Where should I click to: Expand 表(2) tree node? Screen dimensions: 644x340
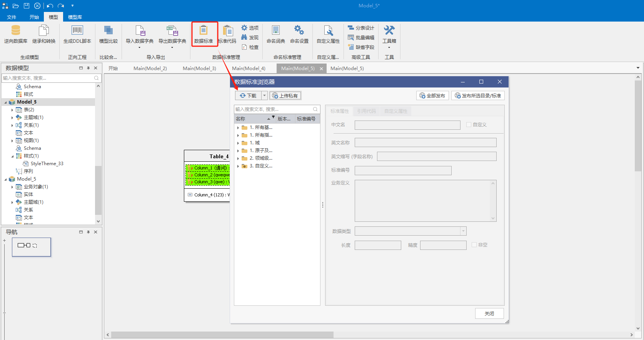tap(12, 110)
